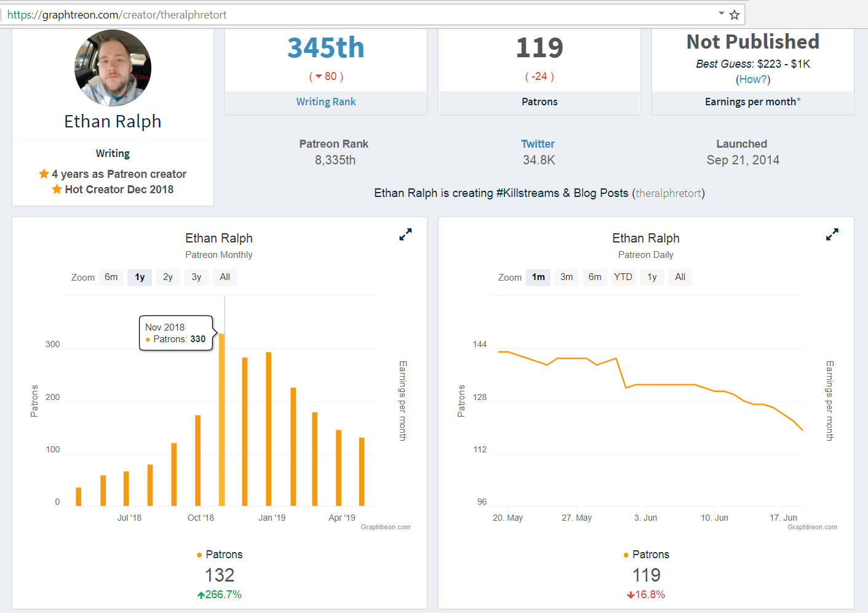Set daily chart zoom to 1y
Screen dimensions: 868x613
coord(652,277)
